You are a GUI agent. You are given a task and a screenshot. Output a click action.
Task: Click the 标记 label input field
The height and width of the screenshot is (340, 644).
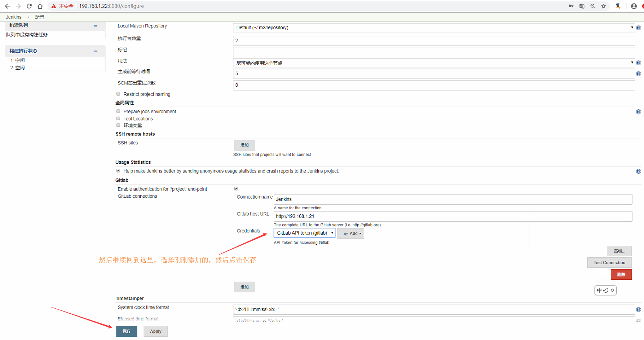click(x=434, y=52)
